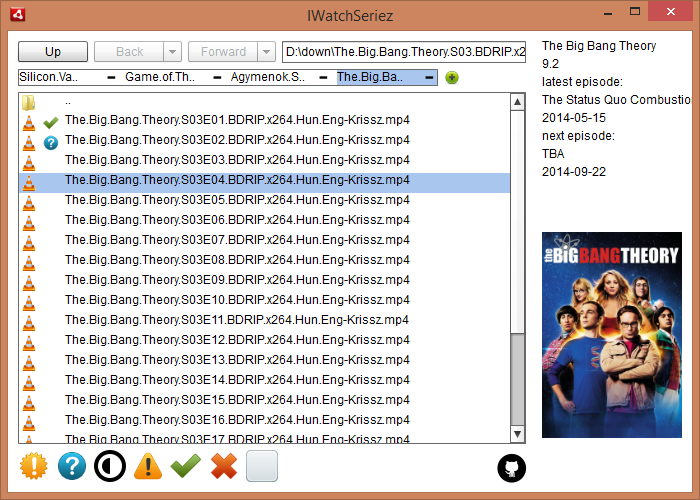Image resolution: width=700 pixels, height=500 pixels.
Task: Select The.Big.Bang.Theory.S03E15 file name
Action: 237,400
